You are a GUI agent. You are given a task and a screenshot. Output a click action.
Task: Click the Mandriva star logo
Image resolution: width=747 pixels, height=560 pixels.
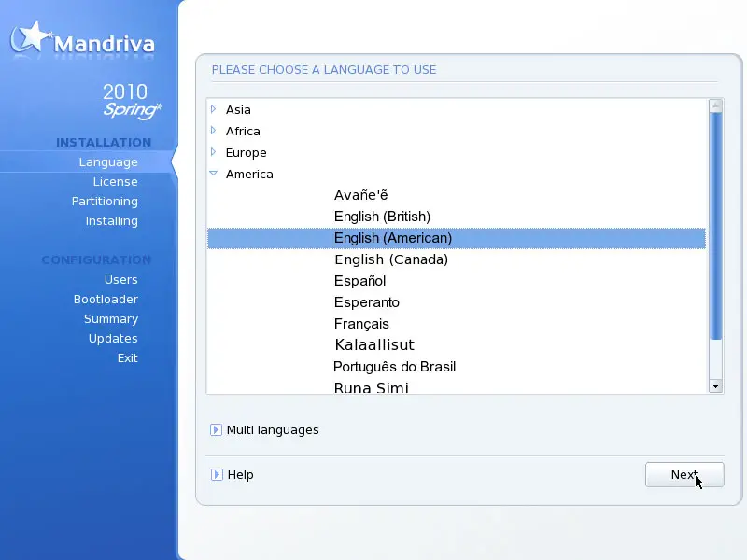click(30, 37)
